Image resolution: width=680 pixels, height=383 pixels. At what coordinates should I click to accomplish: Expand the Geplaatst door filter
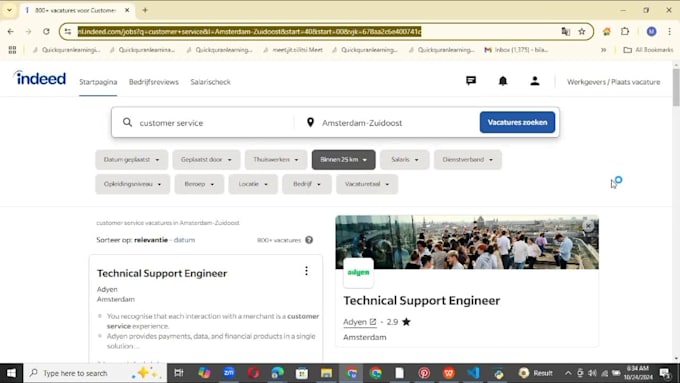[206, 160]
